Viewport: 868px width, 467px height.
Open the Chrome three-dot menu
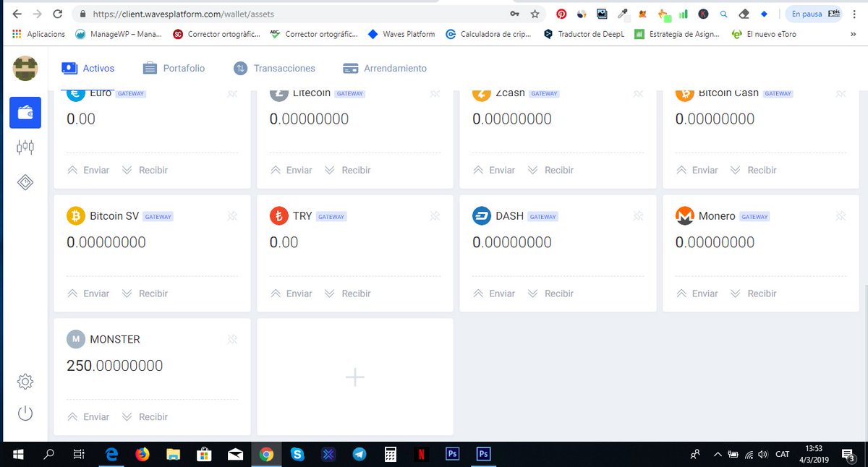click(854, 14)
